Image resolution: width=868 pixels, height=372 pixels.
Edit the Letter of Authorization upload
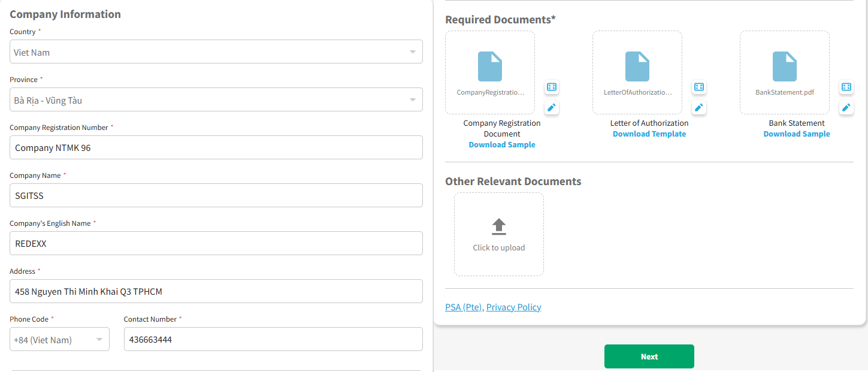[x=699, y=108]
